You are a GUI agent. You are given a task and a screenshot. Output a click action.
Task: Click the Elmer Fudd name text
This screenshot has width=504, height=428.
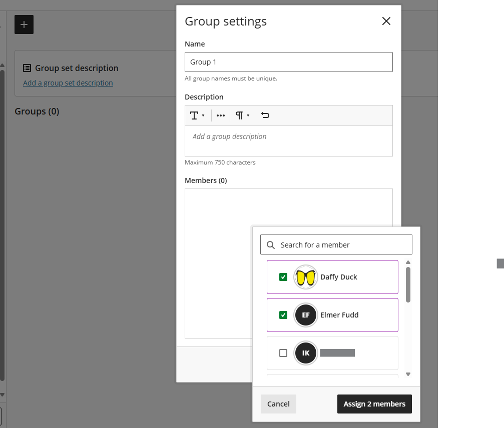point(339,315)
